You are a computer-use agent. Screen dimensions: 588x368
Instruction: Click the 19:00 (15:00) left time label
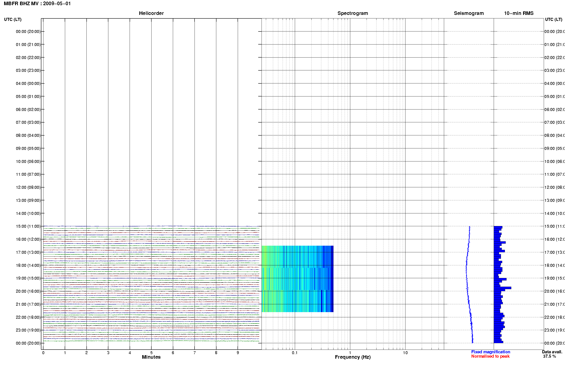[28, 278]
